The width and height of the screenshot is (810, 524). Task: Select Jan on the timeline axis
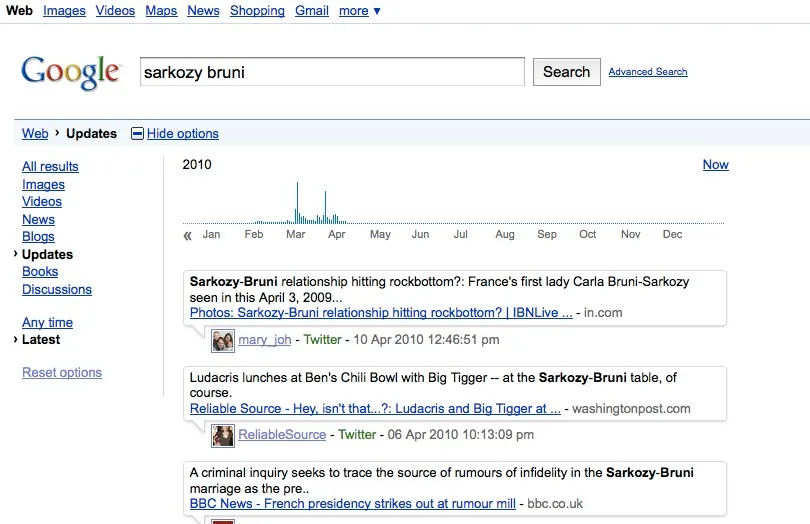coord(211,235)
